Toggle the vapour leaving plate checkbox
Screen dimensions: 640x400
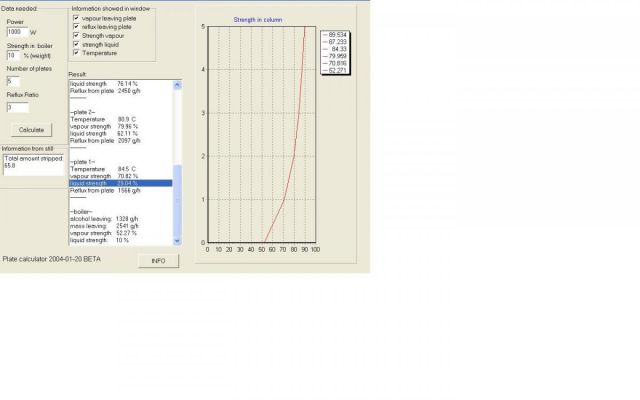point(77,18)
